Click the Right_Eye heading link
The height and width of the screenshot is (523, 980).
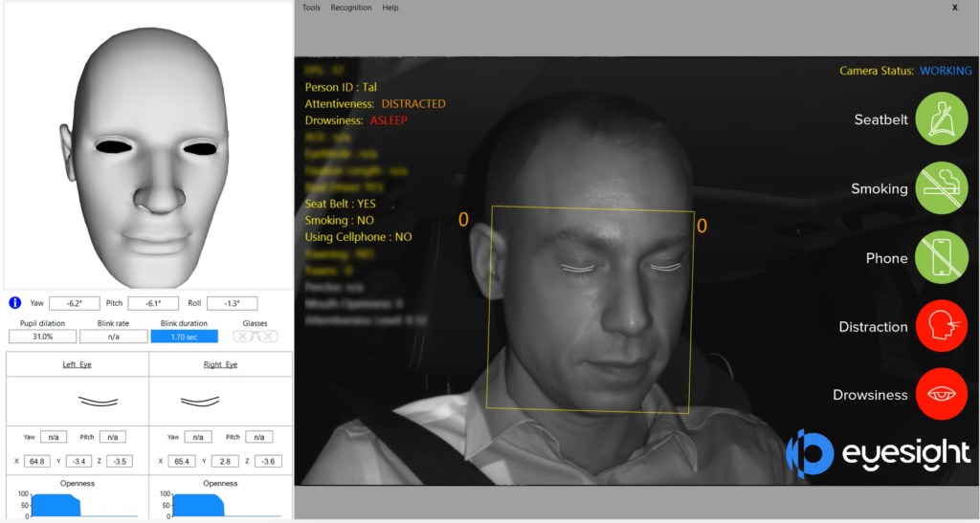(221, 365)
